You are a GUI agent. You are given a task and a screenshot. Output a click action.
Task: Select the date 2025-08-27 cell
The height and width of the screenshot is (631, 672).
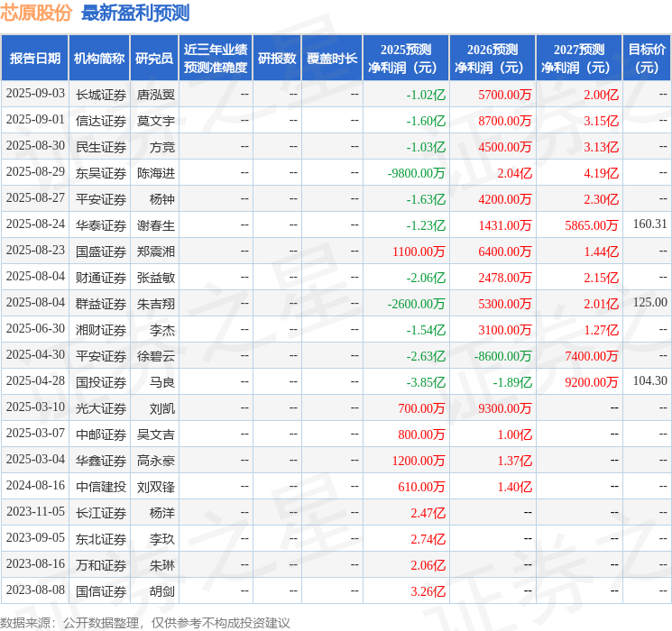coord(35,198)
